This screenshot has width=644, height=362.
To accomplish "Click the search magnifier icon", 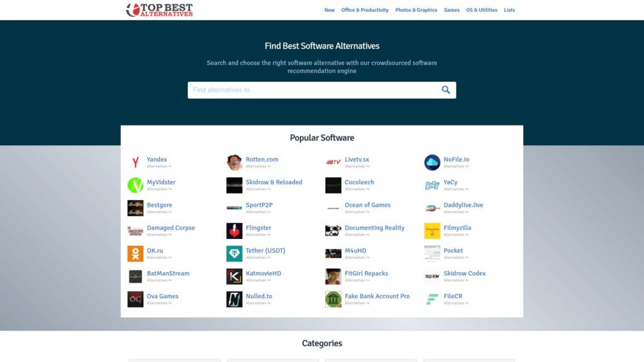I will click(446, 90).
